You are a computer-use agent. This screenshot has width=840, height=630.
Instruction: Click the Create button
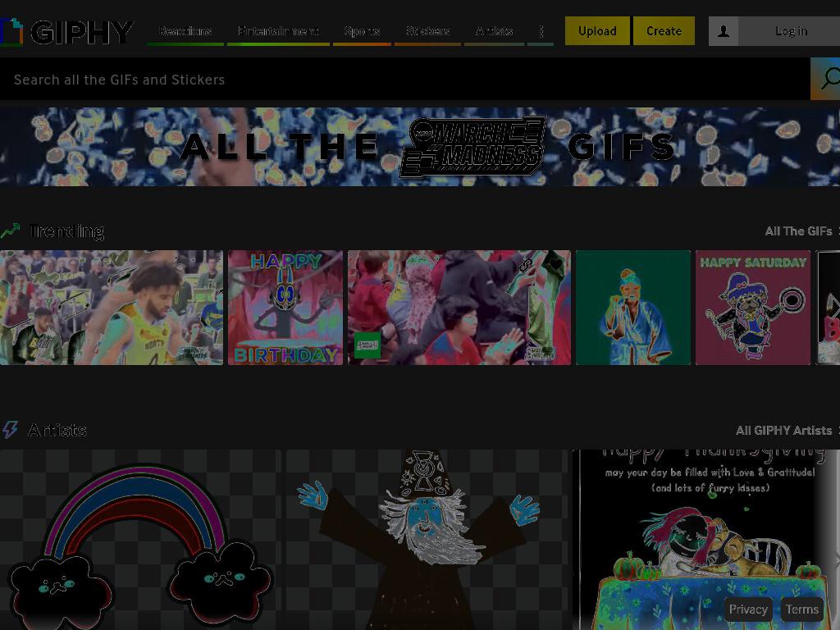[664, 31]
